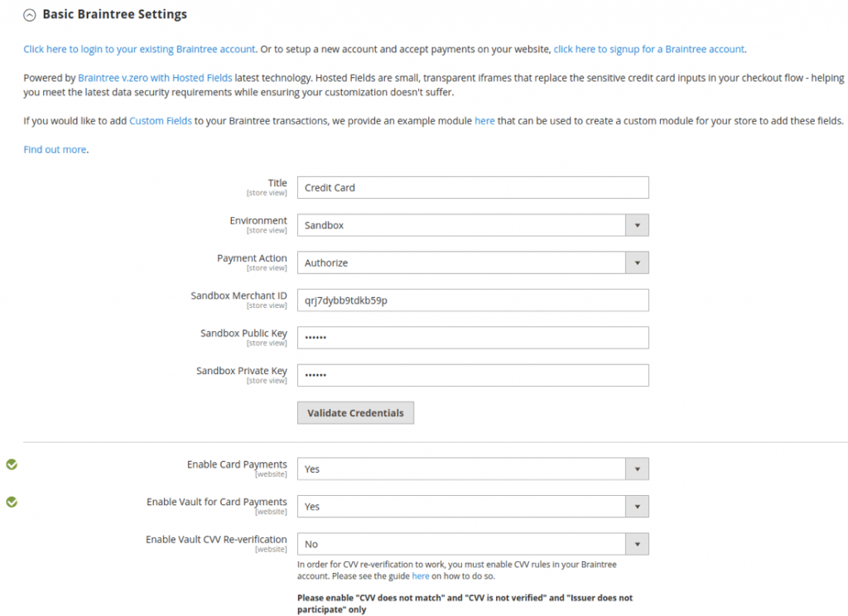This screenshot has height=616, width=848.
Task: Click here to login to existing Braintree account
Action: 136,49
